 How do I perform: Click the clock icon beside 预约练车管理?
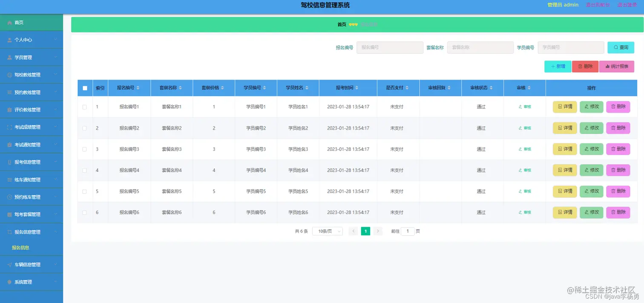coord(9,197)
